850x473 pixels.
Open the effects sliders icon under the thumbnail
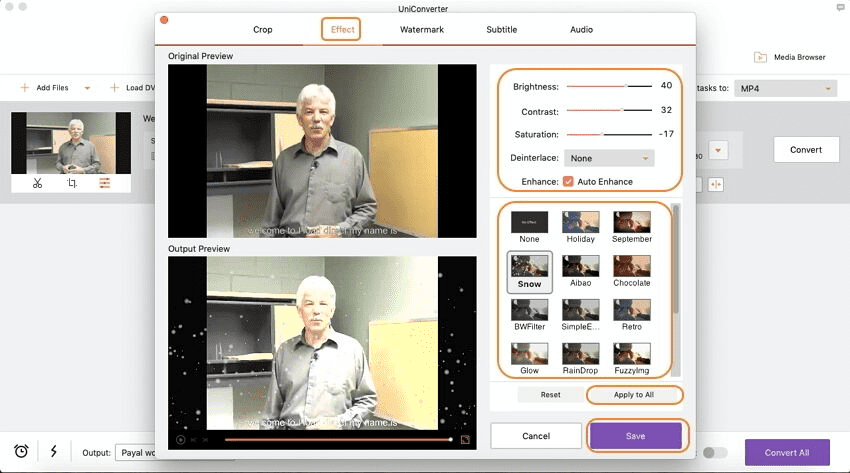point(104,183)
